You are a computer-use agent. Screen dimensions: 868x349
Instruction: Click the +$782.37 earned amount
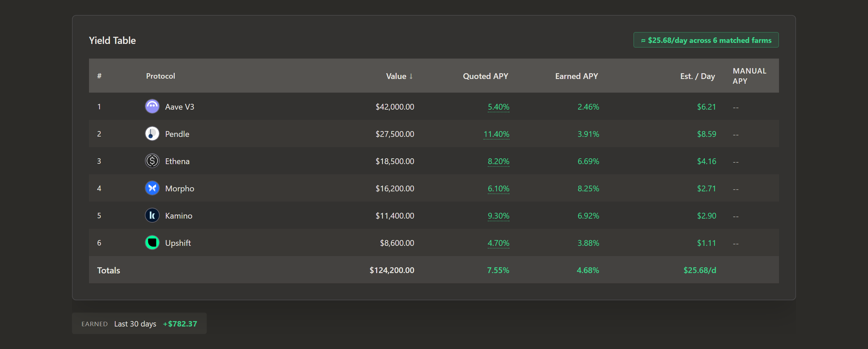180,324
